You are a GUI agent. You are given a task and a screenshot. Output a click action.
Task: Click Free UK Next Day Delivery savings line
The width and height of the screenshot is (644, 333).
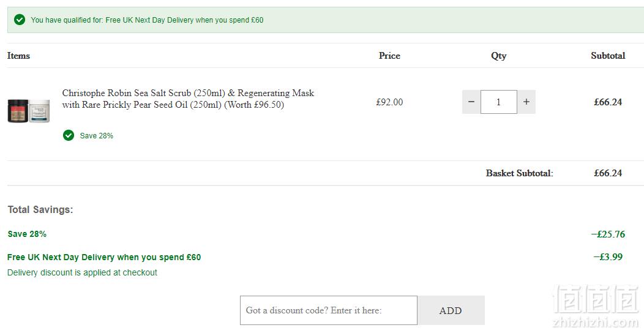point(104,258)
